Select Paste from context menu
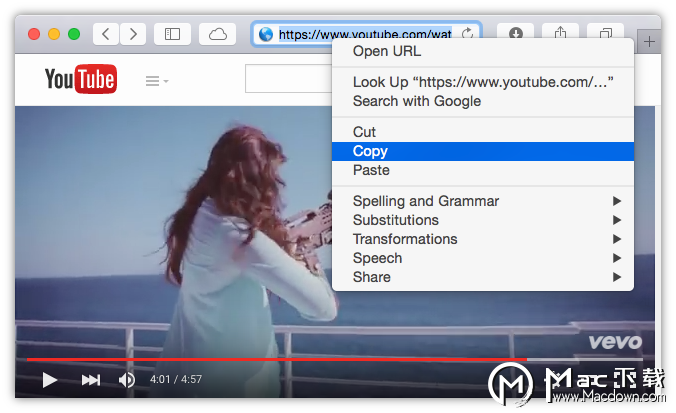Screen dimensions: 676x413 coord(483,170)
